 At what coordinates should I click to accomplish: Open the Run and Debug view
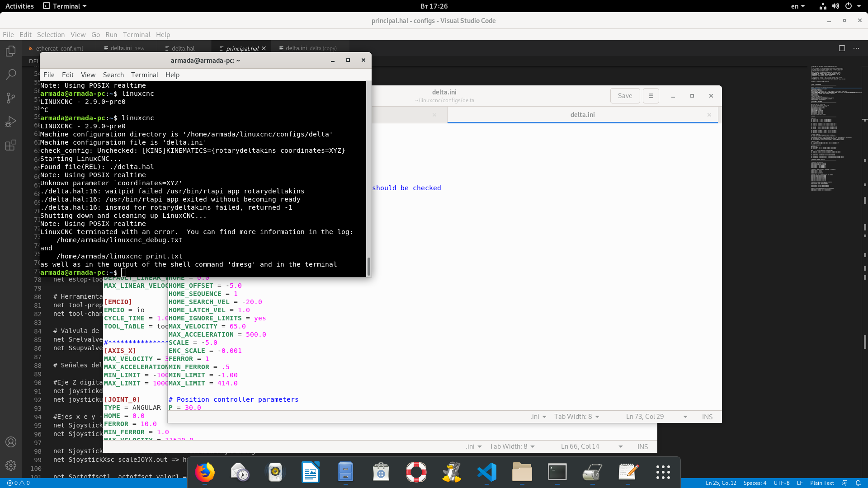[11, 122]
